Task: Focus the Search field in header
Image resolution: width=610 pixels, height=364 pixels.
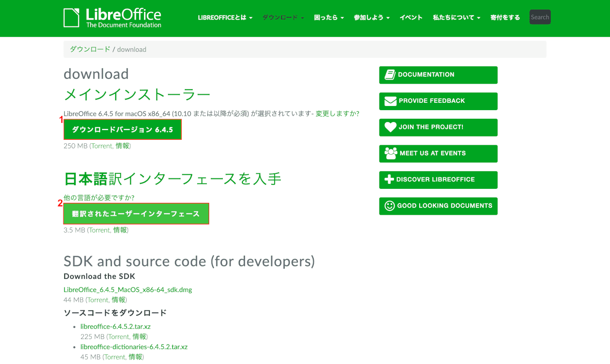Action: (x=540, y=17)
